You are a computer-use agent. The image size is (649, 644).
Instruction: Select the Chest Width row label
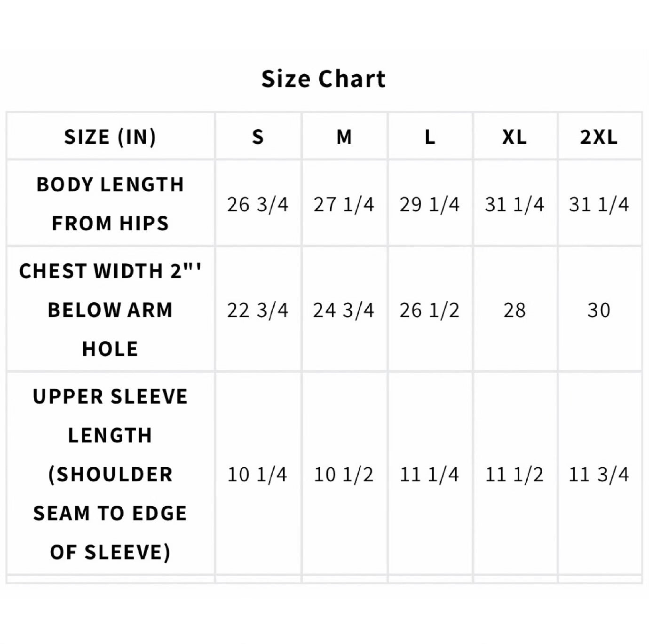click(x=110, y=310)
